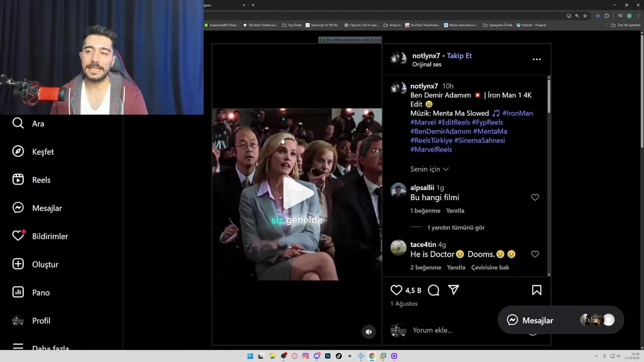Open floating Mesajlar chat button
This screenshot has height=362, width=644.
pyautogui.click(x=560, y=320)
